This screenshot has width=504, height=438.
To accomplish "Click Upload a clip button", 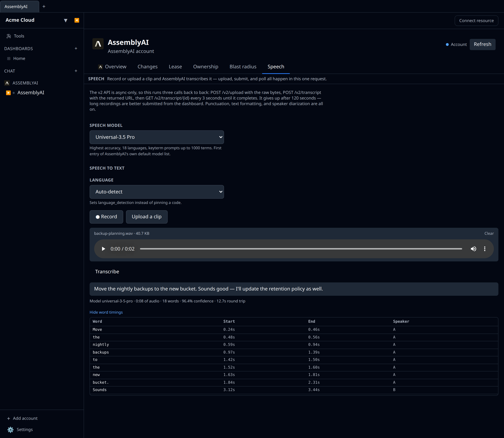I will [x=146, y=217].
